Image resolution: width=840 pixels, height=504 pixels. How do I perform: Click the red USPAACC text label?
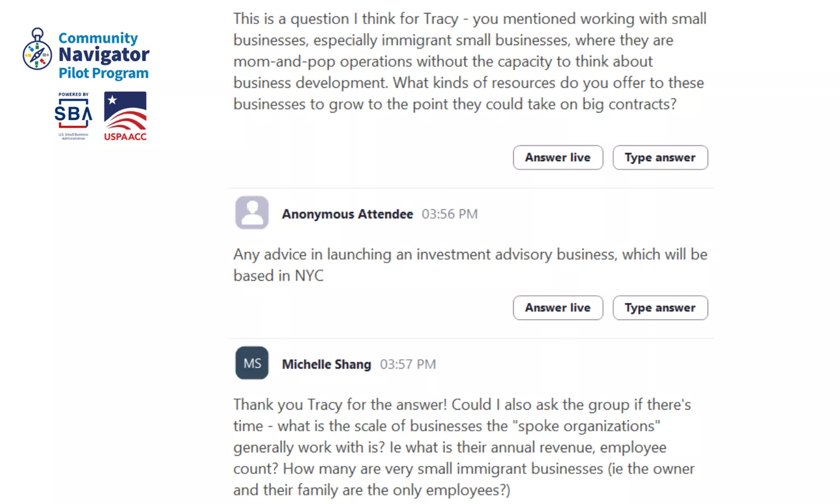pos(125,137)
